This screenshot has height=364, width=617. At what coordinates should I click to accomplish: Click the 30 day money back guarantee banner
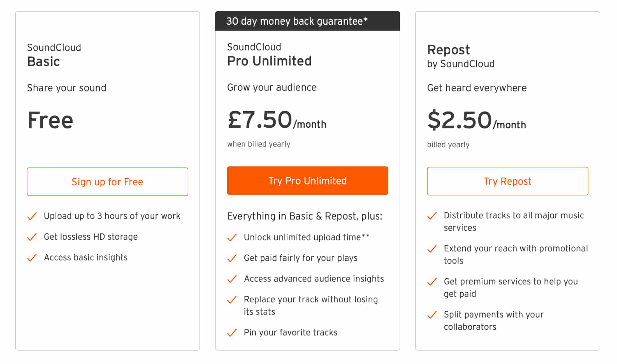click(308, 21)
